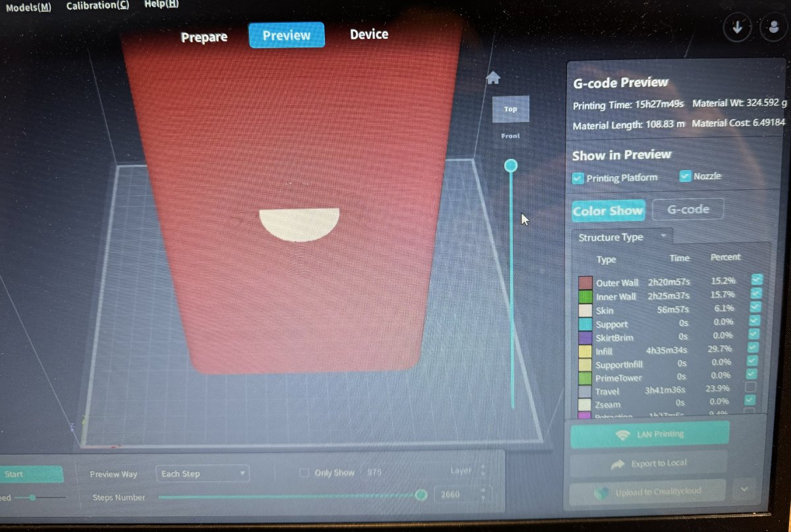Expand the chevron beside Upload to Crealitycloud
791x532 pixels.
(744, 489)
